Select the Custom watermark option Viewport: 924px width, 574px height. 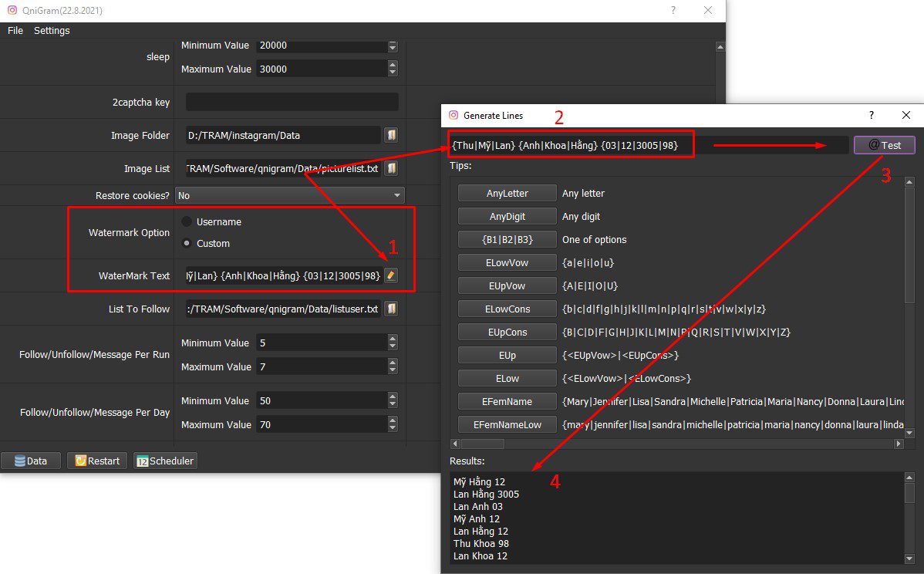[187, 243]
